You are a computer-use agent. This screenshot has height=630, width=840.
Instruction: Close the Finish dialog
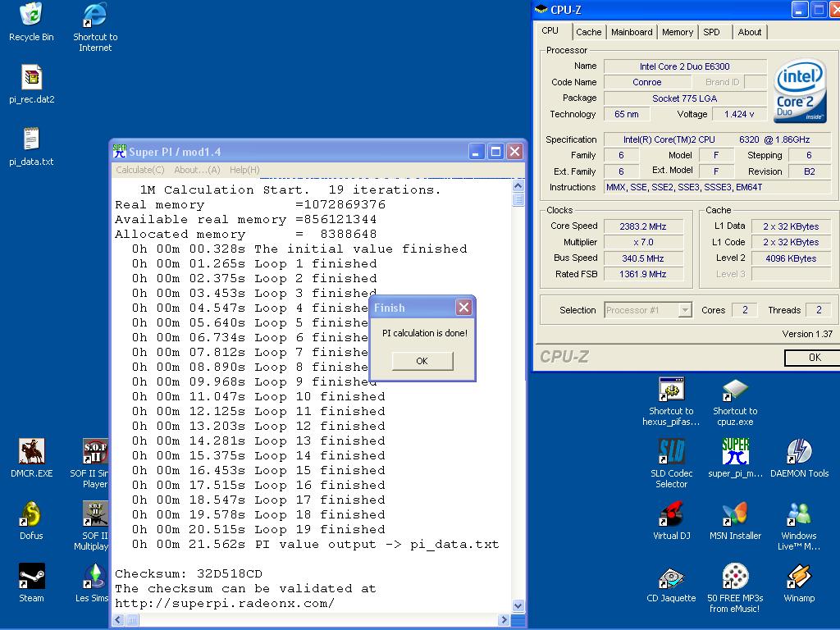[463, 308]
